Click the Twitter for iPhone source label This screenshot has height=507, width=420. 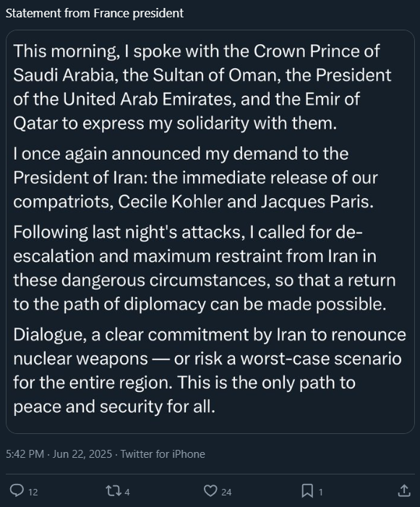(x=163, y=454)
